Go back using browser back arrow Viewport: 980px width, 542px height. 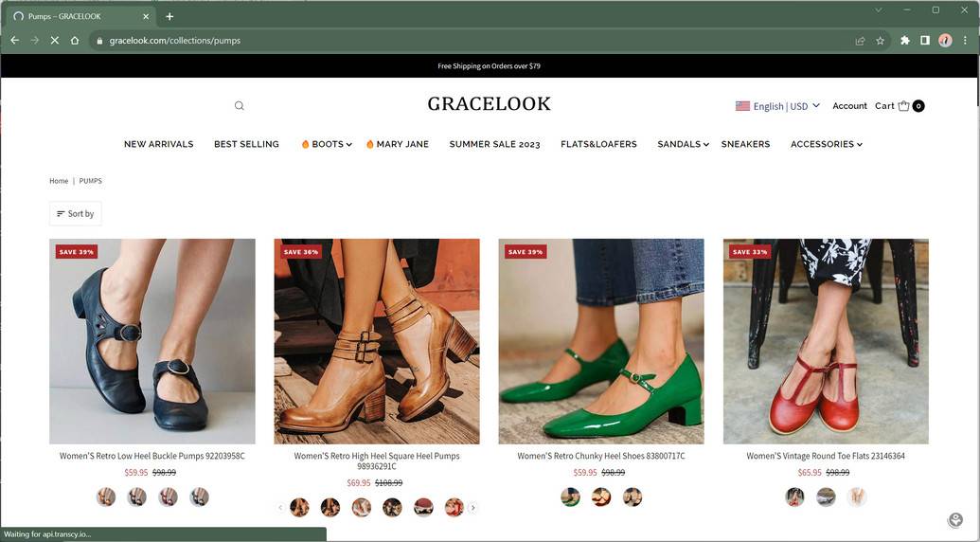[15, 40]
